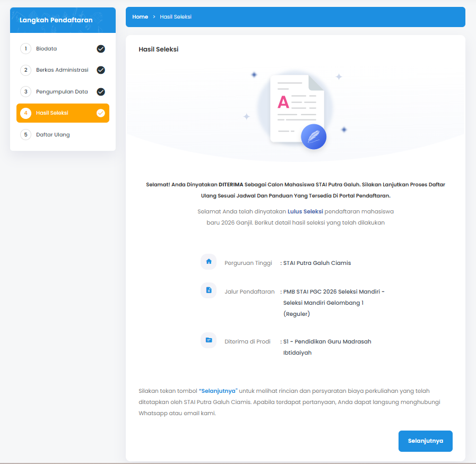476x464 pixels.
Task: Click the Berkas Administrasi completed checkmark
Action: point(101,70)
